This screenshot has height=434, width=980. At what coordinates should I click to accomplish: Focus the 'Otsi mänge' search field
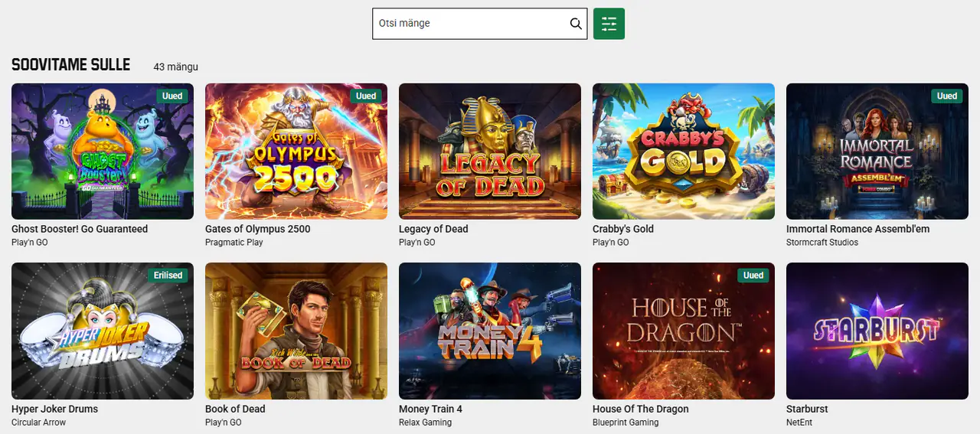pyautogui.click(x=479, y=24)
